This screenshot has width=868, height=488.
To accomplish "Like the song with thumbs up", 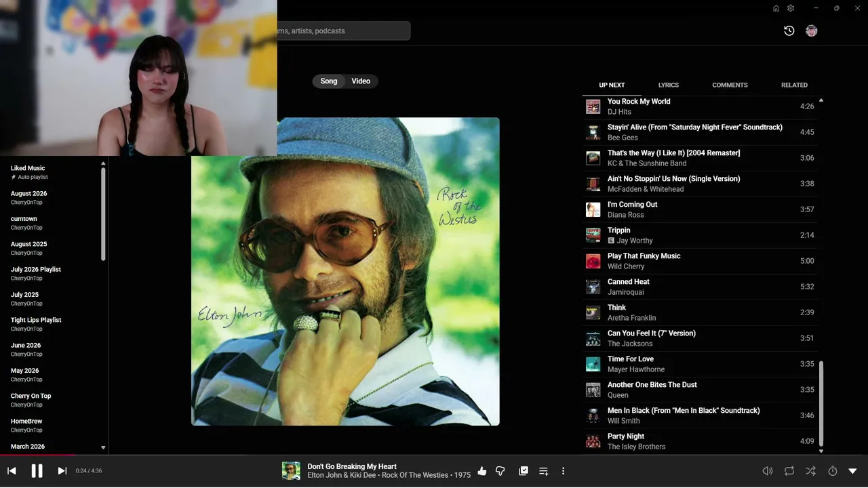I will pos(482,471).
